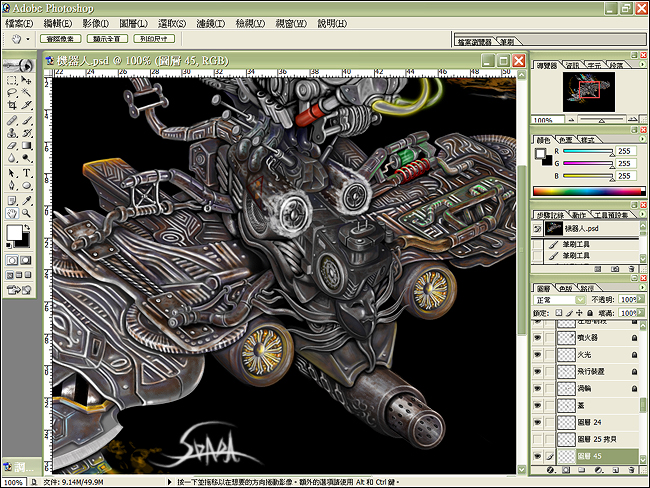The height and width of the screenshot is (488, 650).
Task: Open blend mode dropdown showing 正常
Action: (559, 299)
